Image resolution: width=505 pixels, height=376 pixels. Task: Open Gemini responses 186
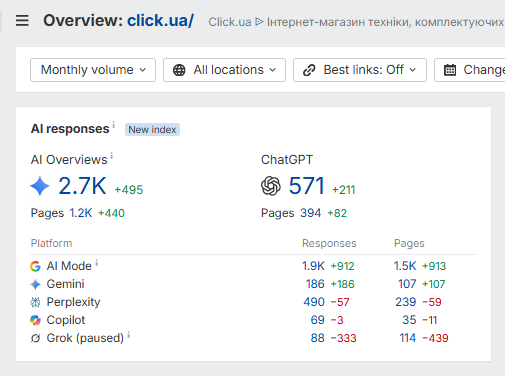click(315, 284)
